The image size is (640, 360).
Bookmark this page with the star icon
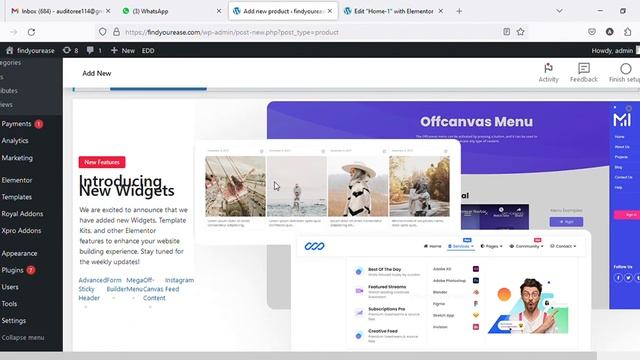click(520, 32)
